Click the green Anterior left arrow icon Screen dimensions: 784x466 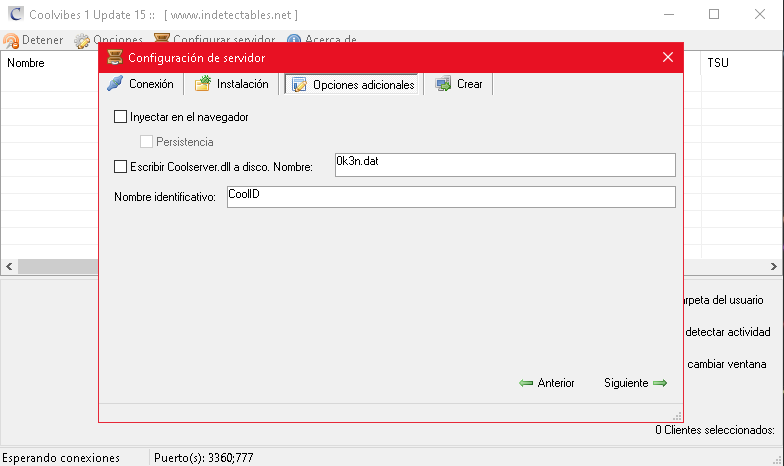pos(526,383)
